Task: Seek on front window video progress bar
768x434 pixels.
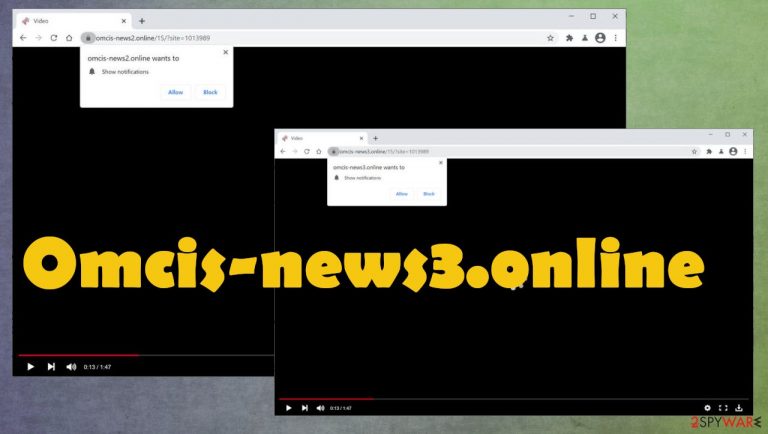Action: point(513,399)
